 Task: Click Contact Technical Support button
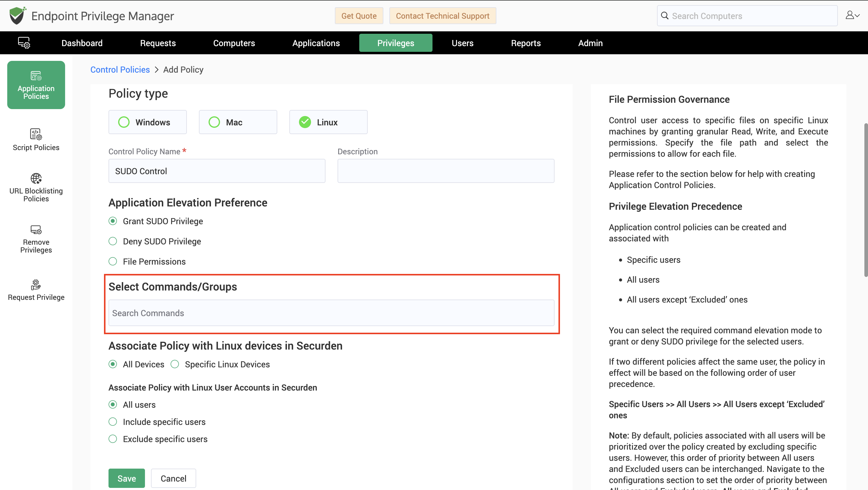coord(443,16)
